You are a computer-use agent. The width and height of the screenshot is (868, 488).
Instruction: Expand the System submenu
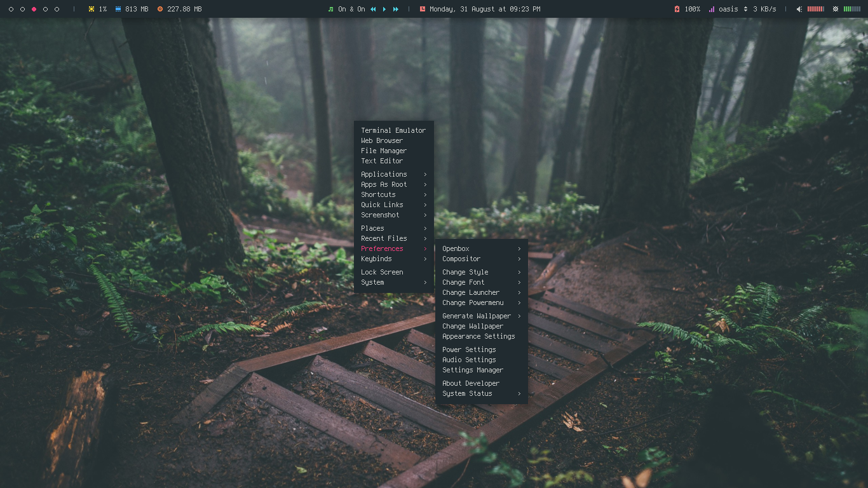(x=394, y=282)
